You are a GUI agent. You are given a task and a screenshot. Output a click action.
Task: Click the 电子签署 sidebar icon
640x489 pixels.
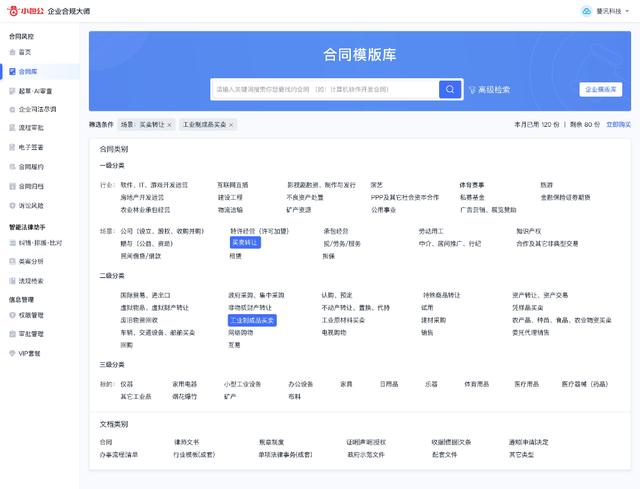12,147
